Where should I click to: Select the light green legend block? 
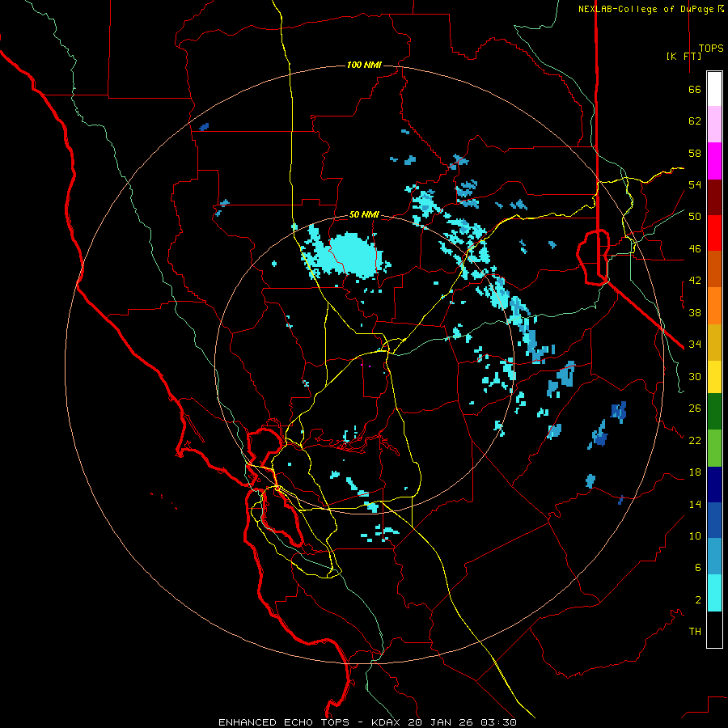pos(714,448)
